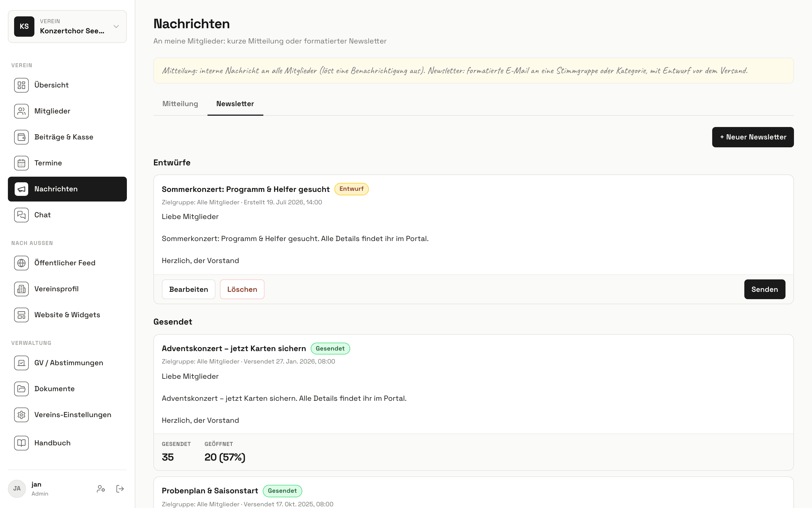Open the Vereinsprofil building icon
Screen dimensions: 812x508
21,289
